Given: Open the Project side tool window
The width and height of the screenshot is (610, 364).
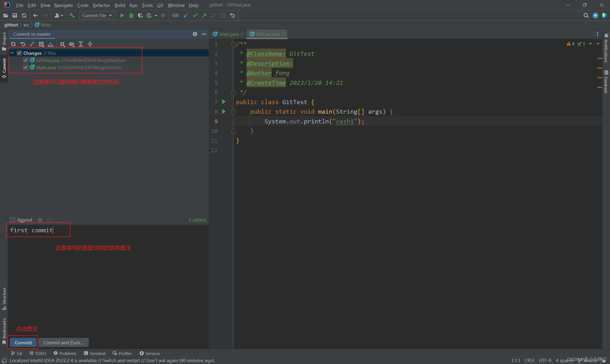Looking at the screenshot, I should click(x=4, y=41).
